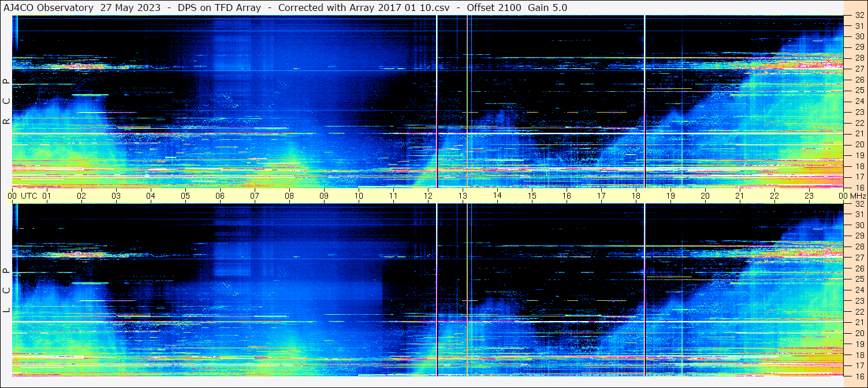The height and width of the screenshot is (388, 868).
Task: Click hour label '22' on time axis
Action: coord(774,196)
